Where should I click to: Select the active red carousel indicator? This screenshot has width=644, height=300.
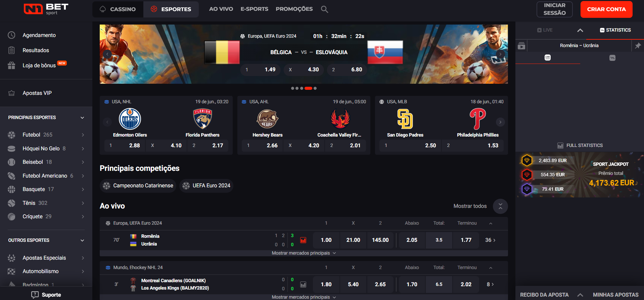coord(308,88)
